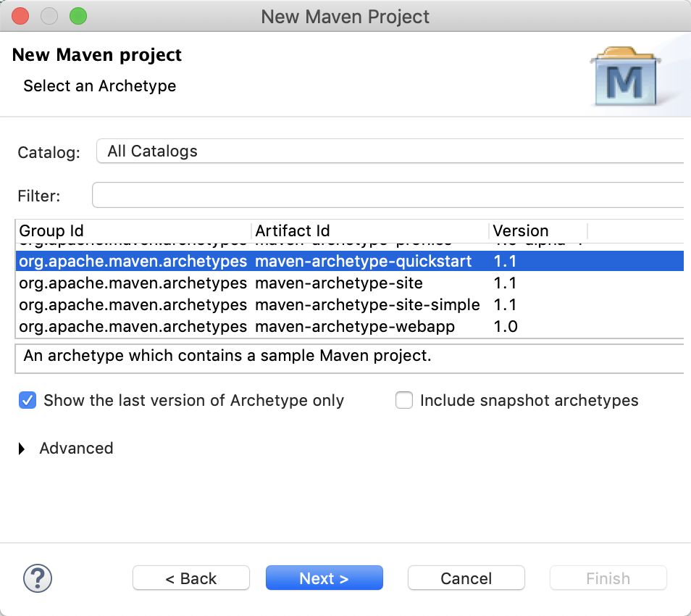Click version 1.0 of the webapp archetype
The width and height of the screenshot is (691, 616).
tap(505, 326)
